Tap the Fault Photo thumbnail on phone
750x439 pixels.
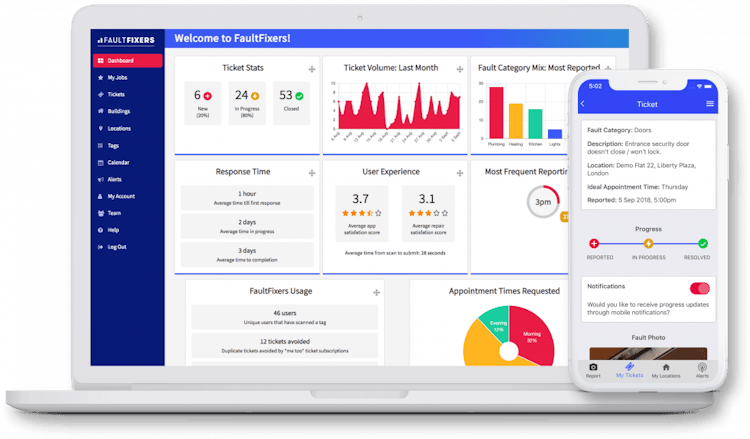tap(648, 354)
